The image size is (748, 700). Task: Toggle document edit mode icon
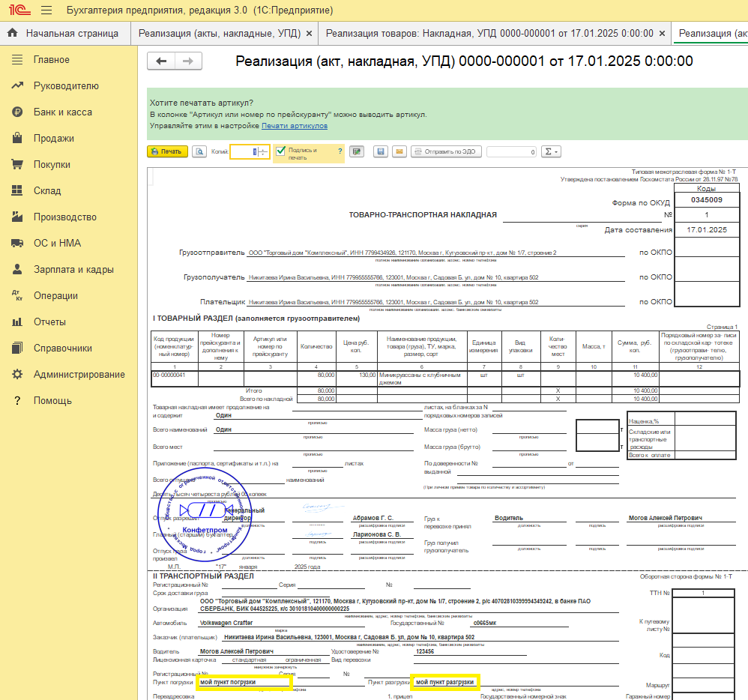coord(356,151)
